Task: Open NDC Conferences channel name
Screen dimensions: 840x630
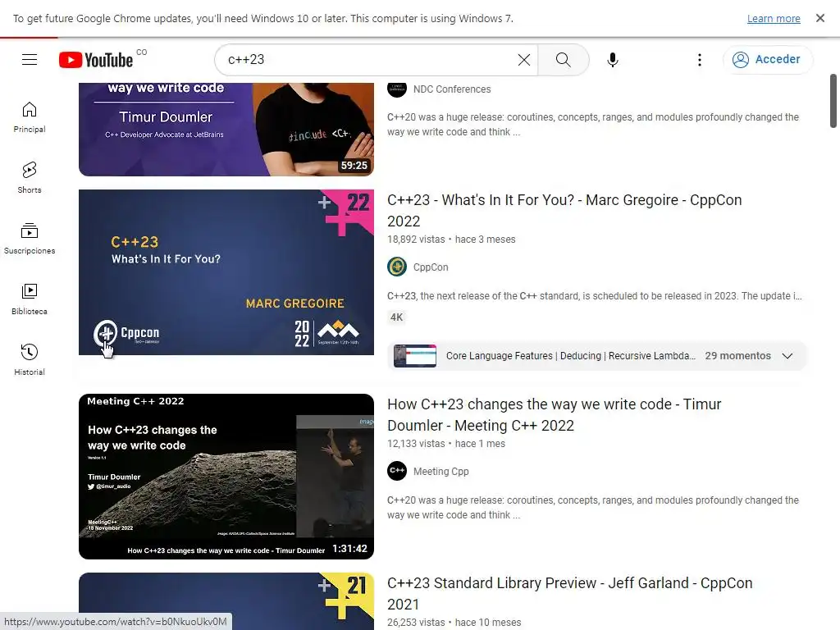Action: click(x=452, y=89)
